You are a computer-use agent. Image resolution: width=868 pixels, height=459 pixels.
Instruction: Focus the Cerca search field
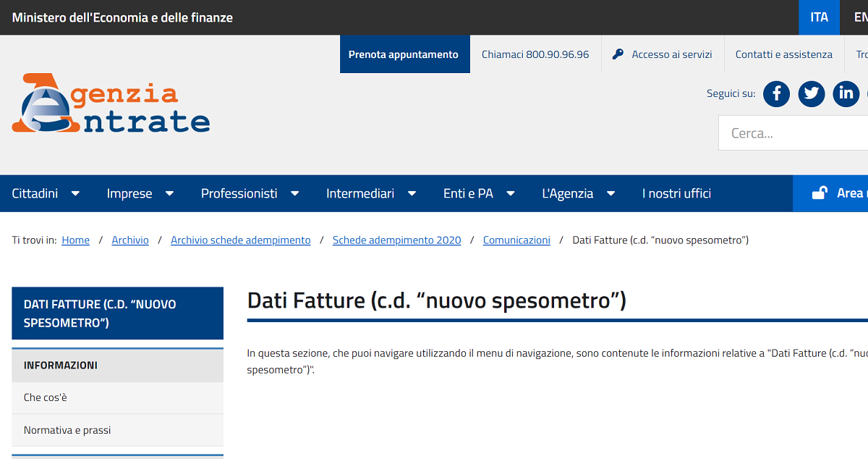[793, 133]
